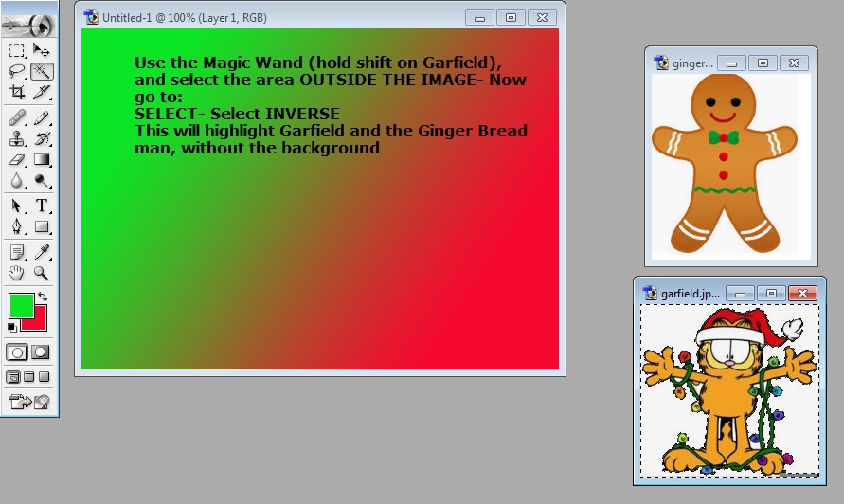The height and width of the screenshot is (504, 844).
Task: Minimize the garfield.jpg window
Action: point(740,294)
